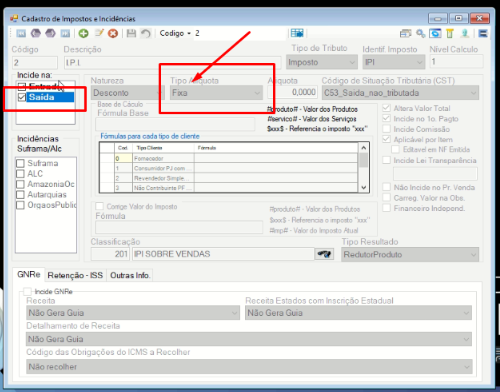500x392 pixels.
Task: Click the Aliquota value field
Action: (x=292, y=92)
